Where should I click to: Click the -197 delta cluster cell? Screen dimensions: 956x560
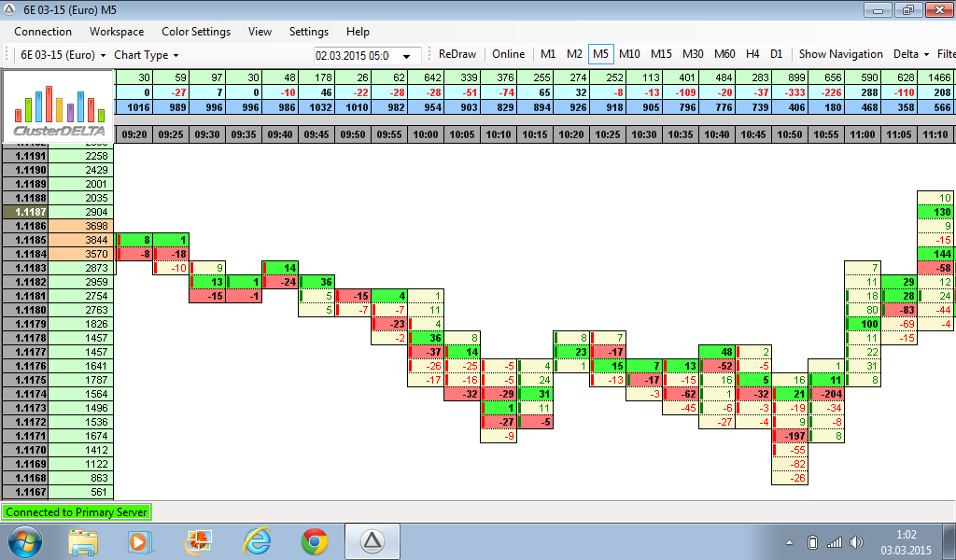point(790,436)
